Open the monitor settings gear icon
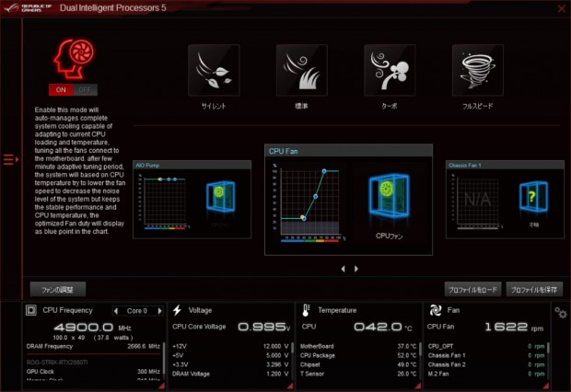 coord(561,313)
